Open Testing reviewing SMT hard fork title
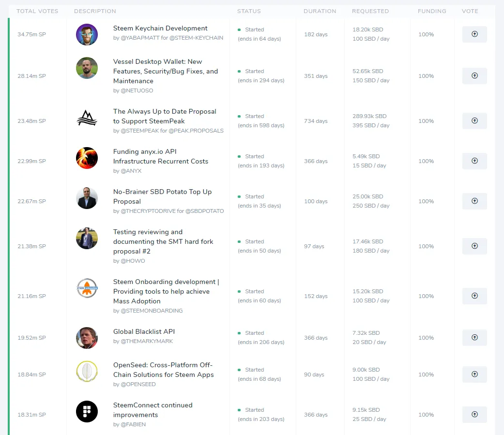504x435 pixels. click(163, 241)
